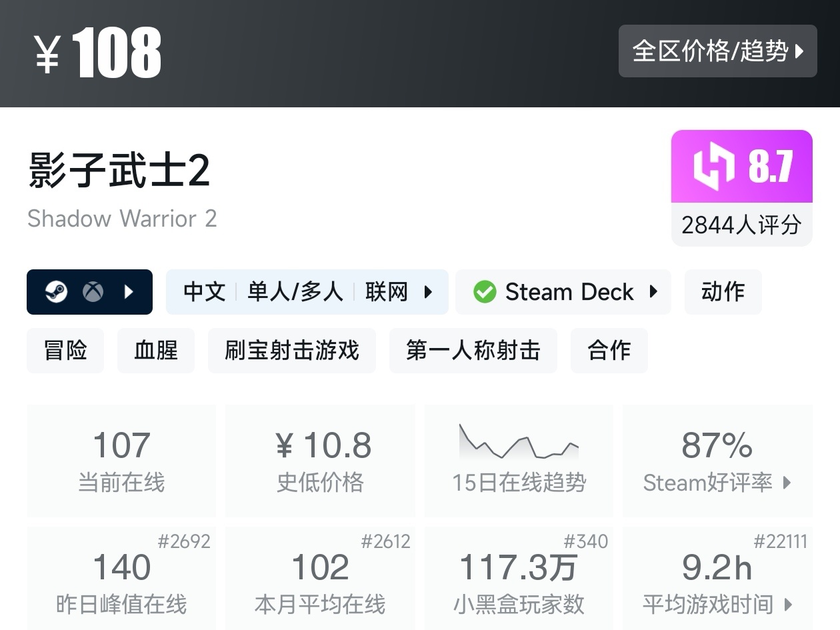Open Steam好评率 details arrow

coord(787,483)
